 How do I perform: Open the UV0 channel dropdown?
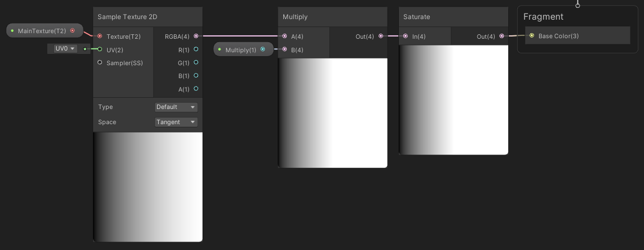[x=66, y=48]
